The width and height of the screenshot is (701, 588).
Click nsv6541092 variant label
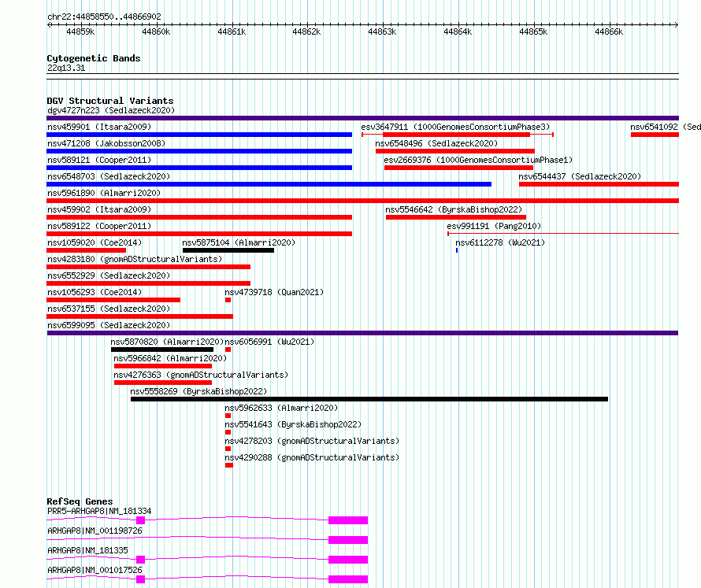(x=666, y=127)
